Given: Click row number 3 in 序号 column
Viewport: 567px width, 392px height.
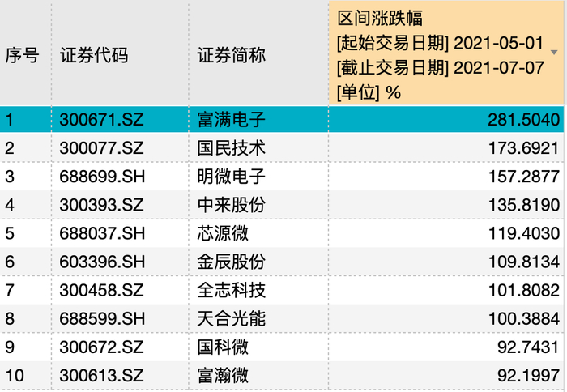Looking at the screenshot, I should tap(10, 177).
